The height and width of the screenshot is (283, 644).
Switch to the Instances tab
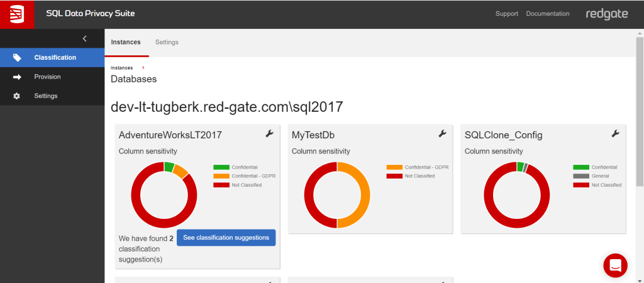pyautogui.click(x=126, y=42)
